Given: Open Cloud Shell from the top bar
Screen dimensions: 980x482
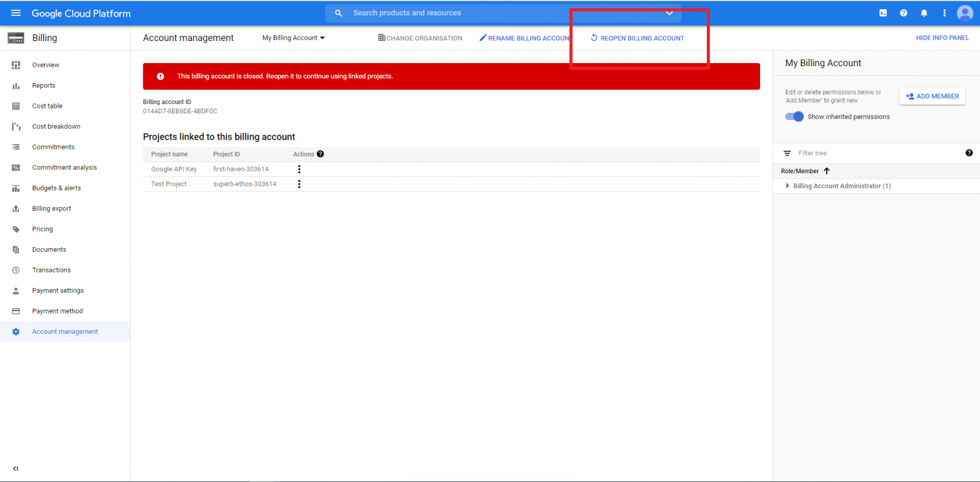Looking at the screenshot, I should [883, 13].
